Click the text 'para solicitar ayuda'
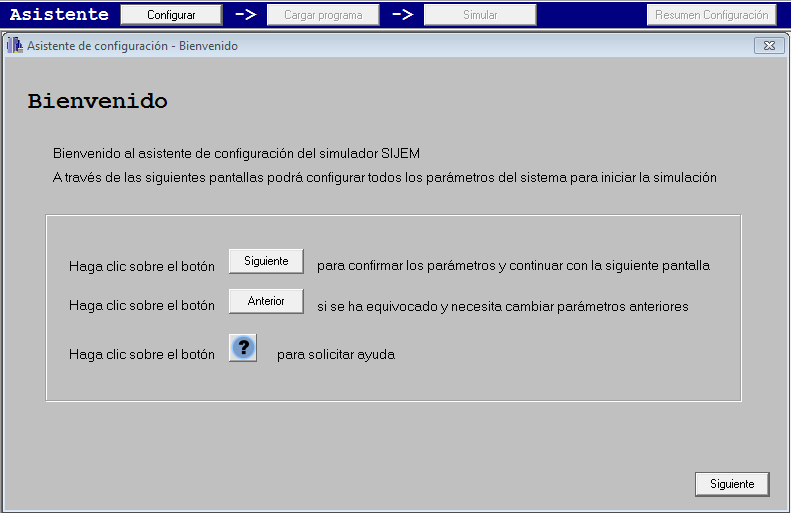This screenshot has width=791, height=513. click(336, 355)
